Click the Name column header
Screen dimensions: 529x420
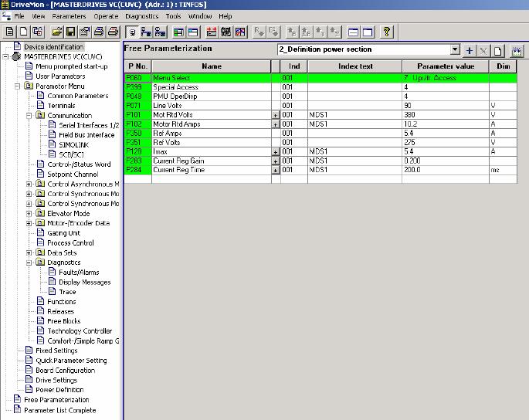(x=212, y=66)
